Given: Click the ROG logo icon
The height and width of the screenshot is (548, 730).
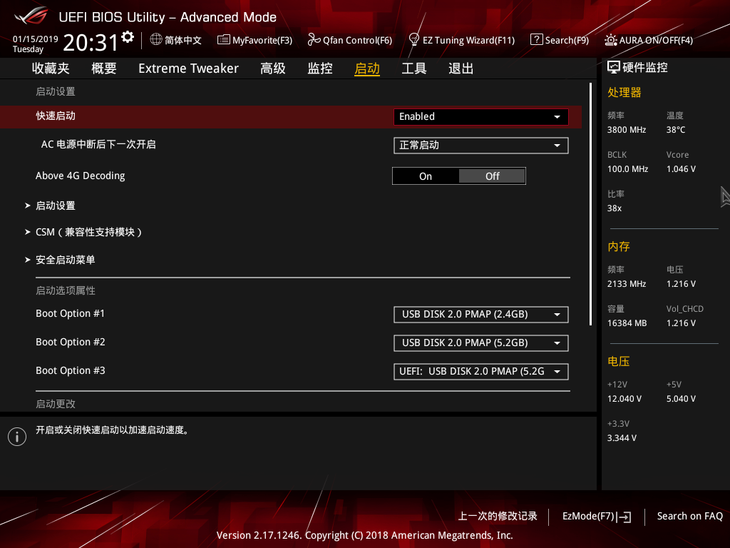Looking at the screenshot, I should (x=31, y=15).
